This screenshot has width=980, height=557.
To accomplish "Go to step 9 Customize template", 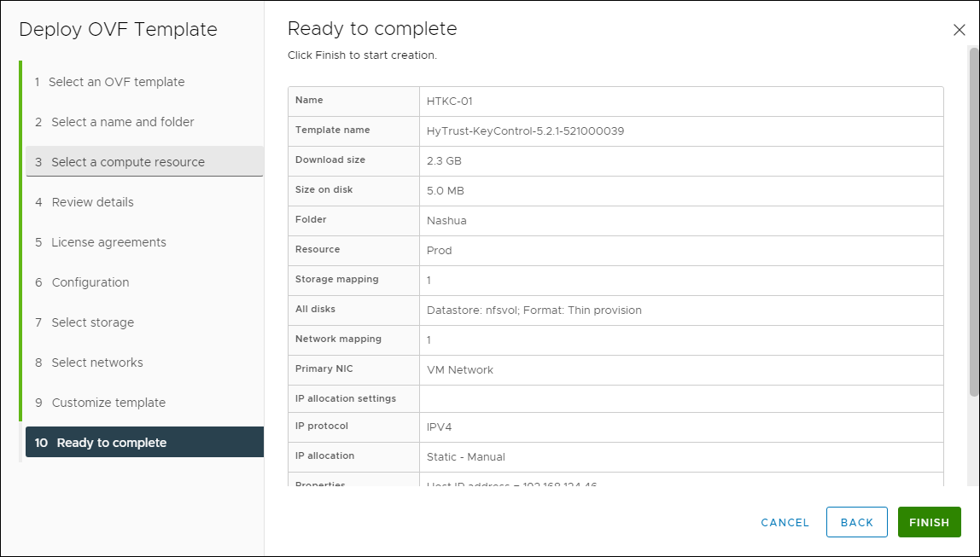I will tap(144, 403).
